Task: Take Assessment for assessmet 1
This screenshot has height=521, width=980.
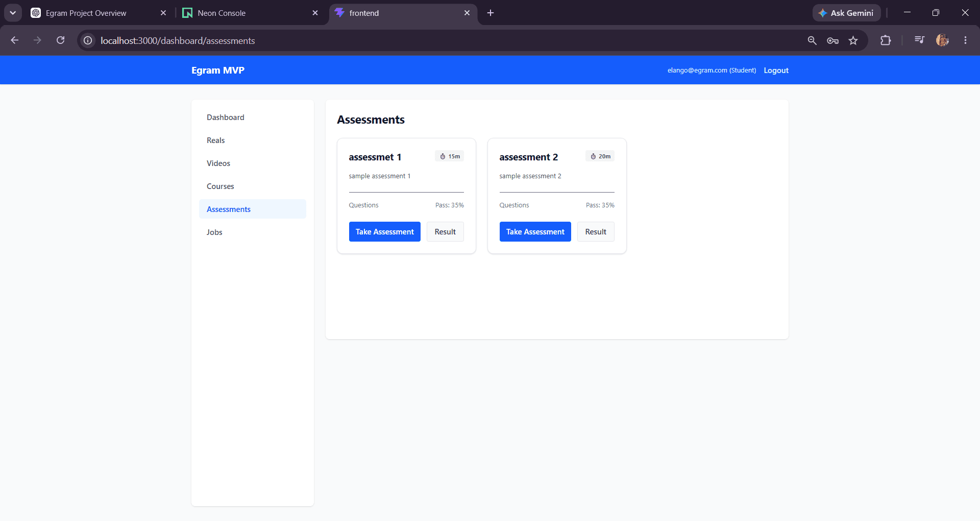Action: 384,231
